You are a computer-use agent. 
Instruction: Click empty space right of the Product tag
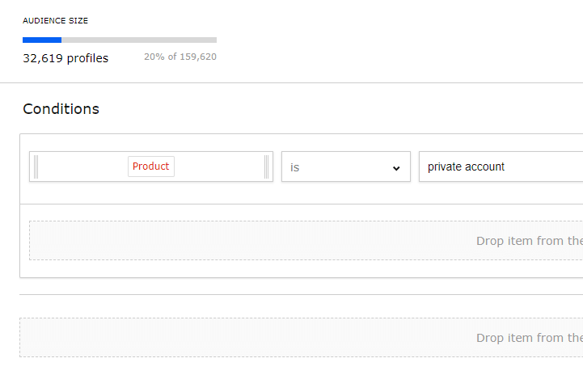tap(218, 166)
